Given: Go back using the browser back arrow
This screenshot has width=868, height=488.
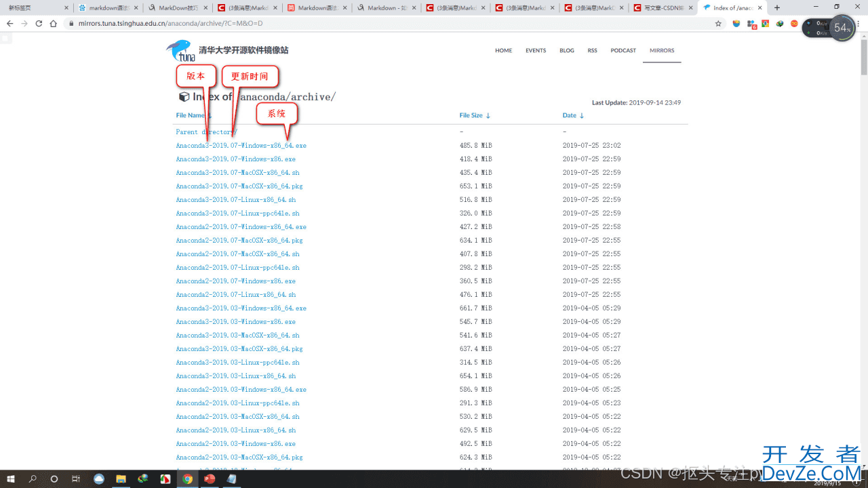Looking at the screenshot, I should [x=9, y=23].
